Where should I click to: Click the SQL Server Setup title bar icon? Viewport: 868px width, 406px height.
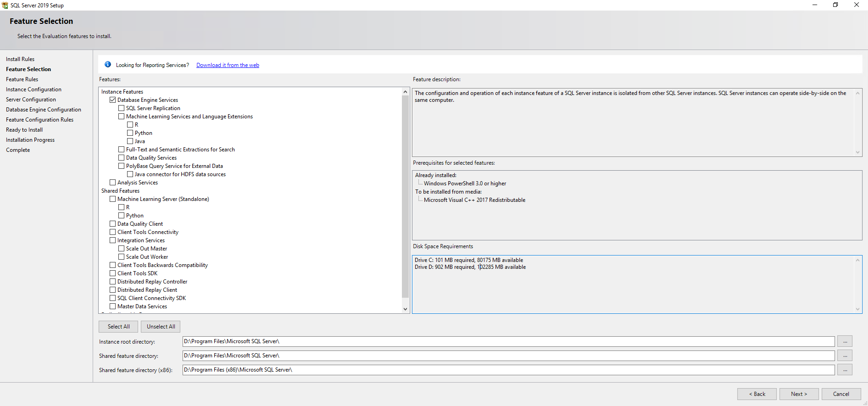[x=5, y=5]
